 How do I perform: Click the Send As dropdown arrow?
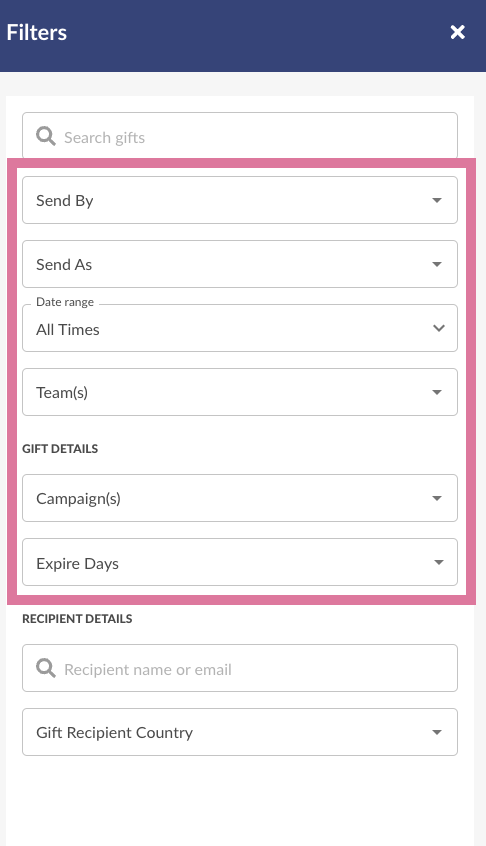(x=437, y=264)
